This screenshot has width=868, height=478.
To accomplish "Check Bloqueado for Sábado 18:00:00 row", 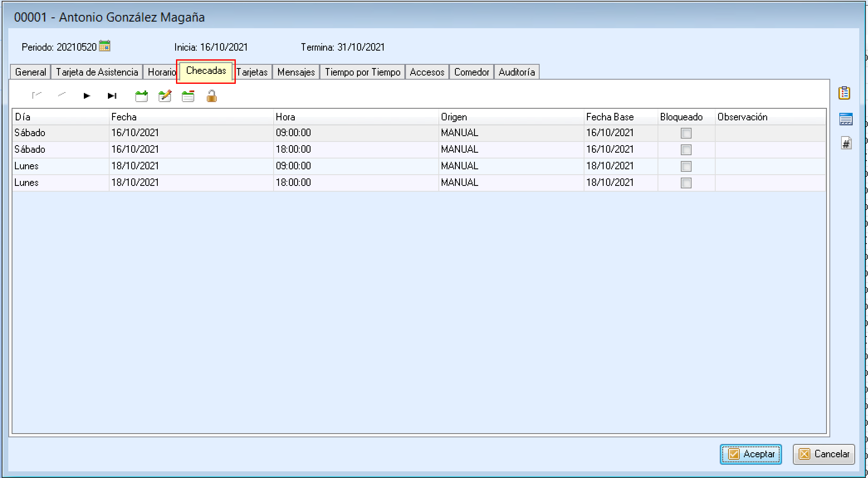I will click(686, 150).
